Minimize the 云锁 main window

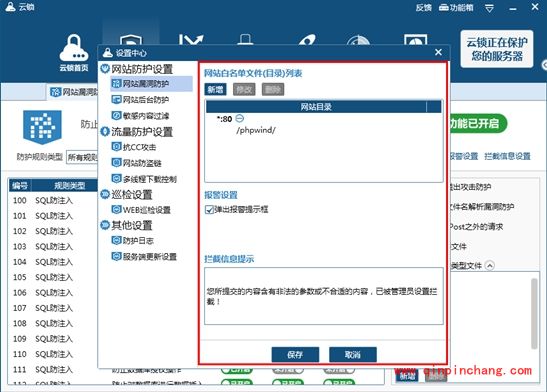513,8
